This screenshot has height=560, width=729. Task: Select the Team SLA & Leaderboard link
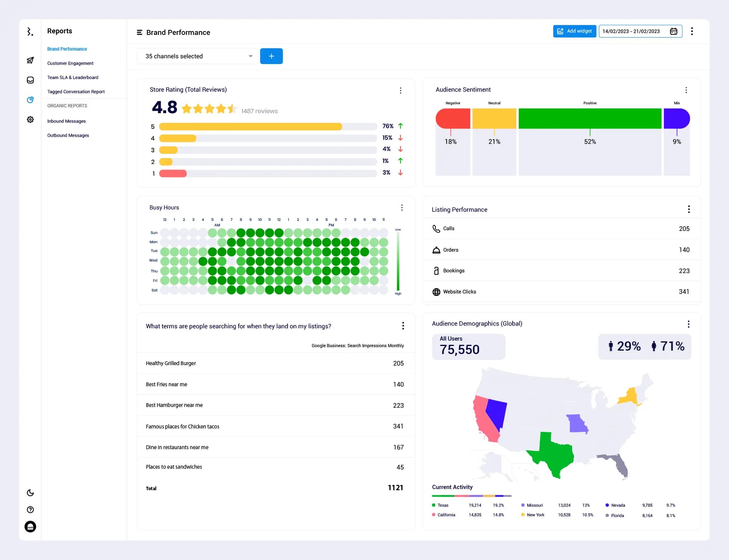[x=73, y=77]
